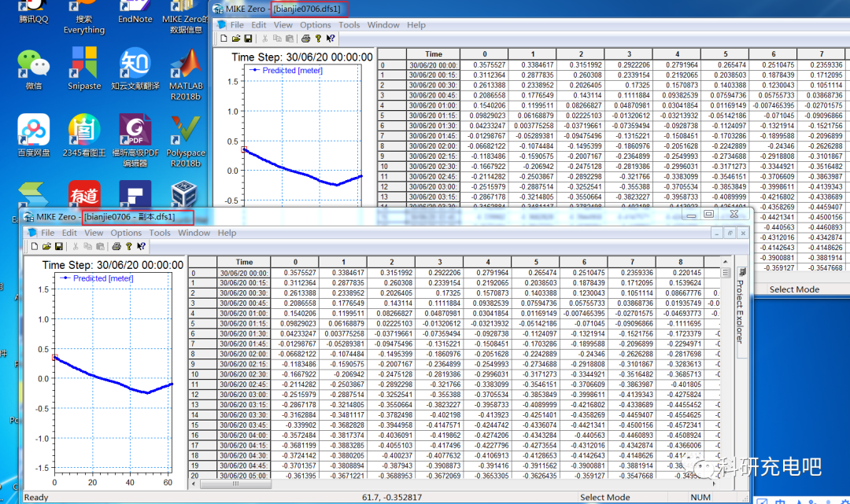Open View menu in front MIKE Zero window
This screenshot has width=850, height=504.
point(94,233)
